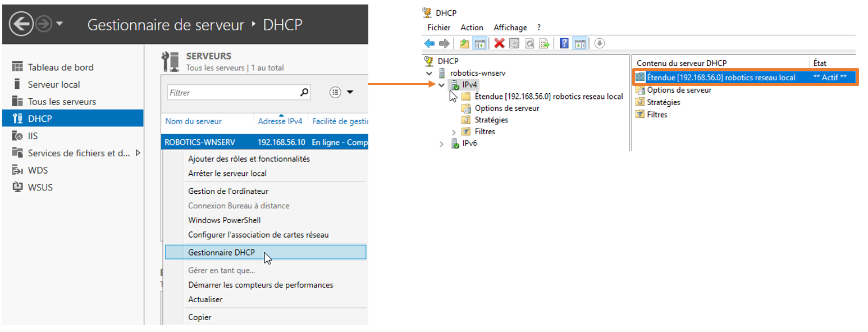Open the ? help menu in DHCP console
The height and width of the screenshot is (332, 868).
539,28
